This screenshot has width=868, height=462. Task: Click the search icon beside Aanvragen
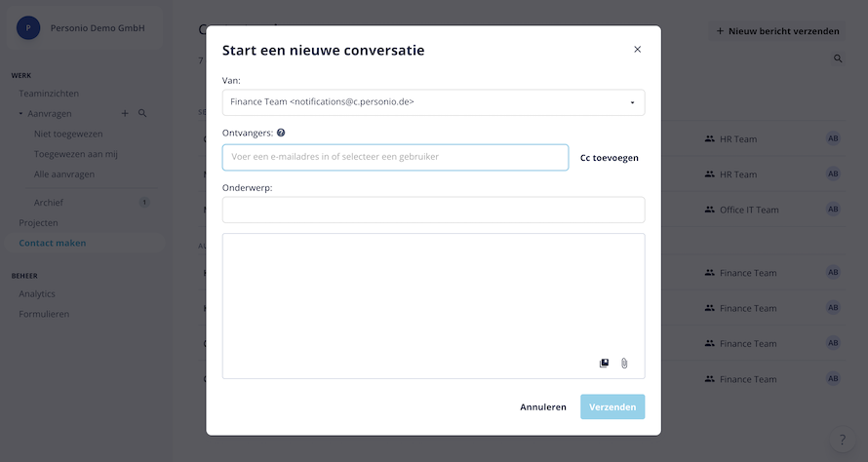(142, 114)
